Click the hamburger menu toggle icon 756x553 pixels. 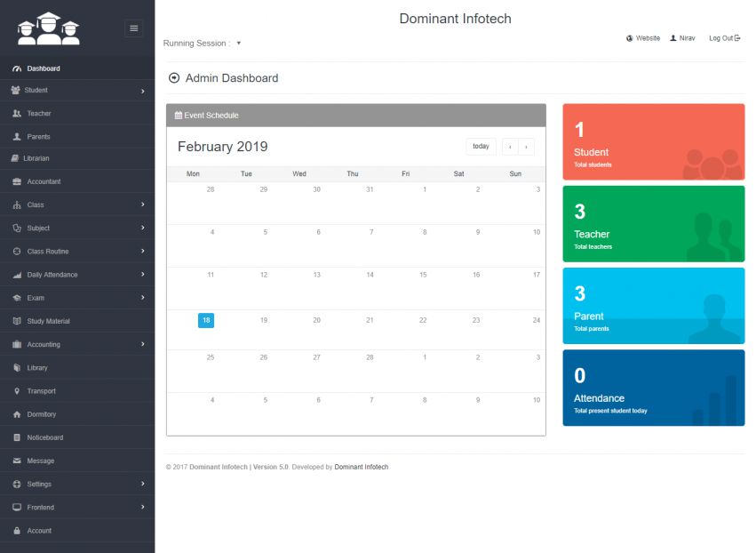click(133, 28)
